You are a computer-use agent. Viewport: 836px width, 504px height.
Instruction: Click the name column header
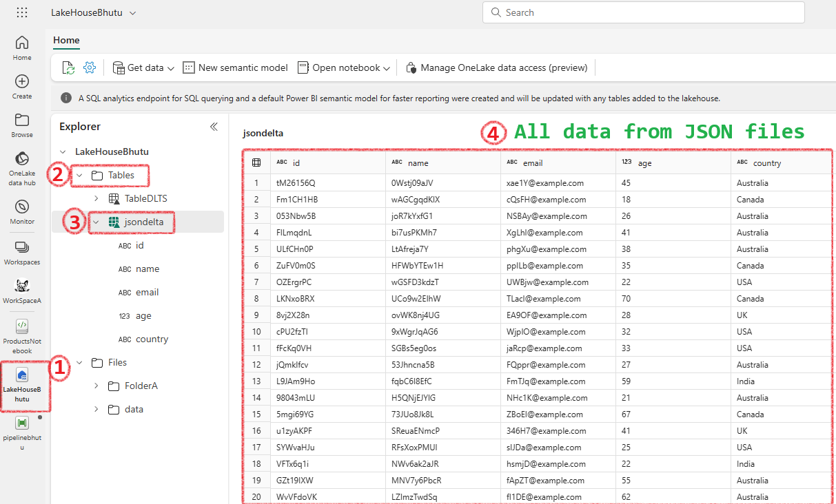[443, 162]
